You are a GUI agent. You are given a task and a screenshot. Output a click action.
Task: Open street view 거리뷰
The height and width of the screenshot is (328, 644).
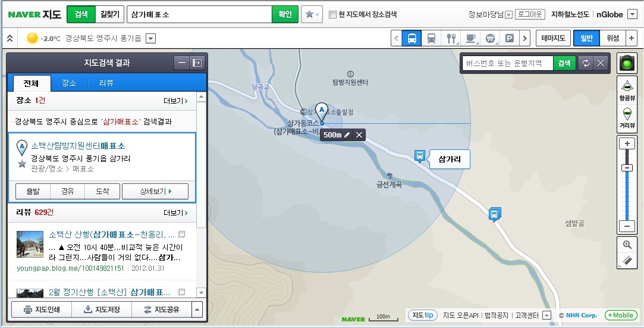627,117
